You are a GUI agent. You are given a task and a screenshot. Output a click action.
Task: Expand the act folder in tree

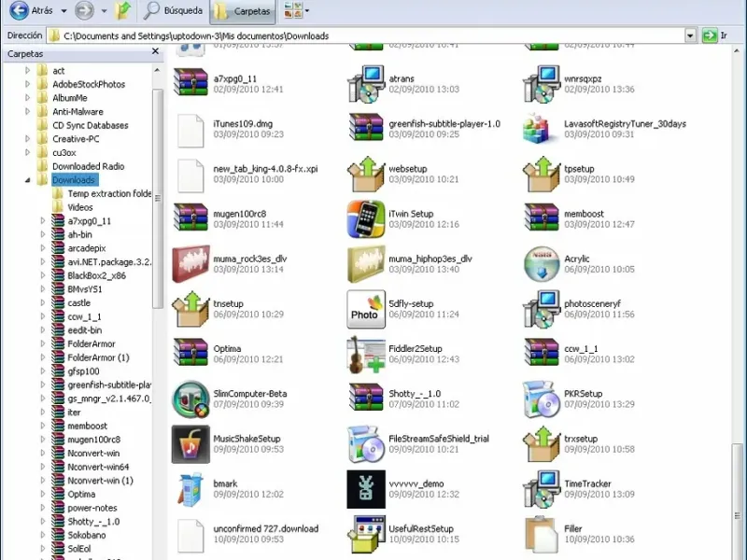27,71
